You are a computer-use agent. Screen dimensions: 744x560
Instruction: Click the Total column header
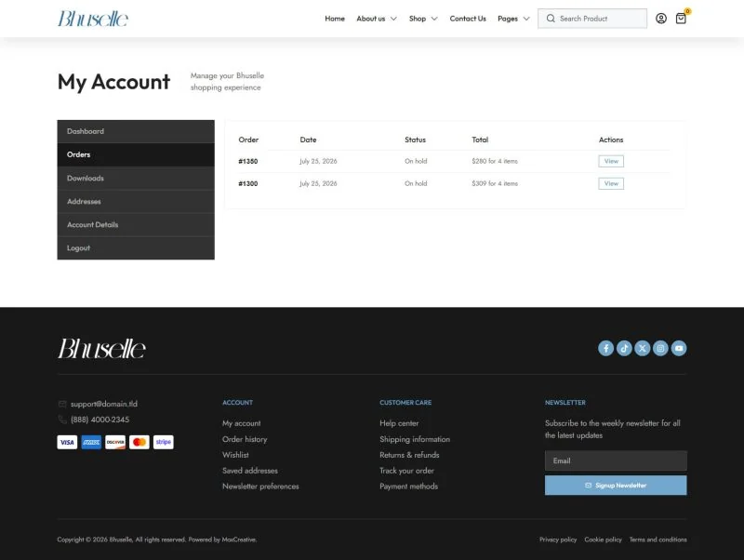tap(480, 140)
